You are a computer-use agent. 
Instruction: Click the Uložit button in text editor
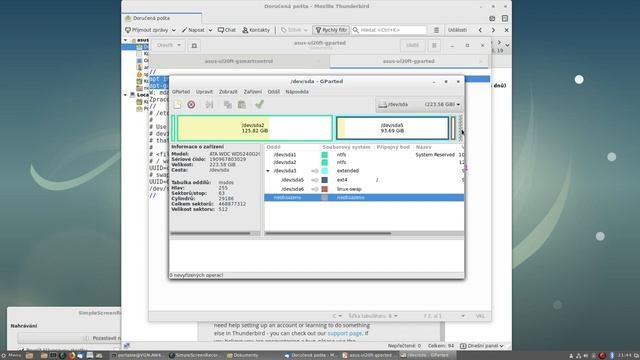(412, 45)
